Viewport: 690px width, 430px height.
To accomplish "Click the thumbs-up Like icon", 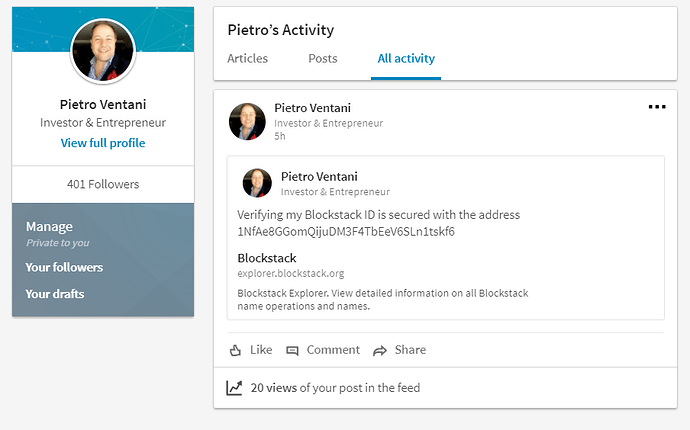I will (235, 350).
